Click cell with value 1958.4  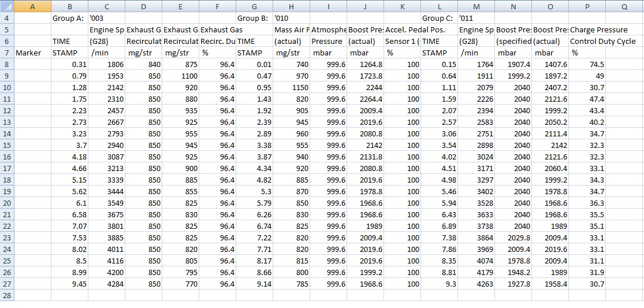(x=550, y=283)
